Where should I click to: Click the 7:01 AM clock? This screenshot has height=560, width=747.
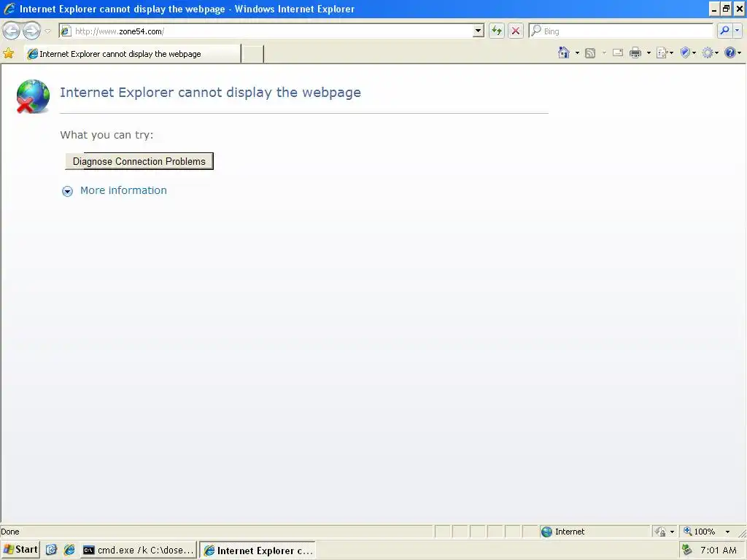click(719, 550)
